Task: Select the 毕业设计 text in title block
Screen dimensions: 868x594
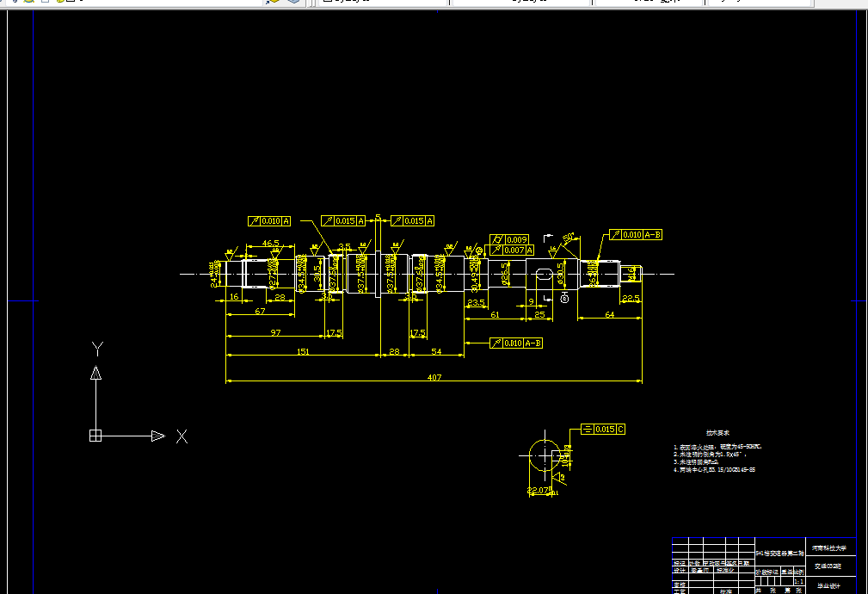Action: click(828, 585)
